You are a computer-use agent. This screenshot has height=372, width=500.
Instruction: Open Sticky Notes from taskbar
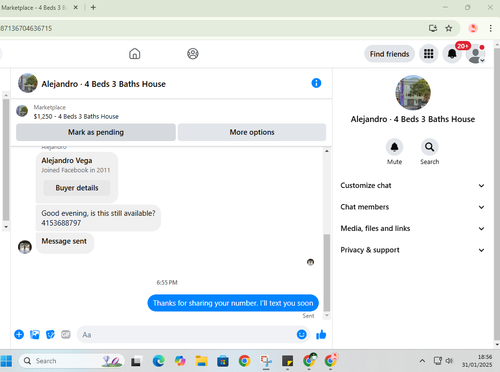point(287,361)
